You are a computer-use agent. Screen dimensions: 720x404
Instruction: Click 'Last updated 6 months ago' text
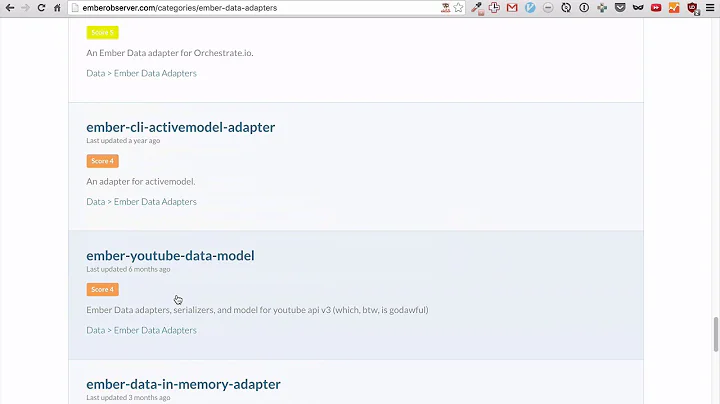(128, 269)
